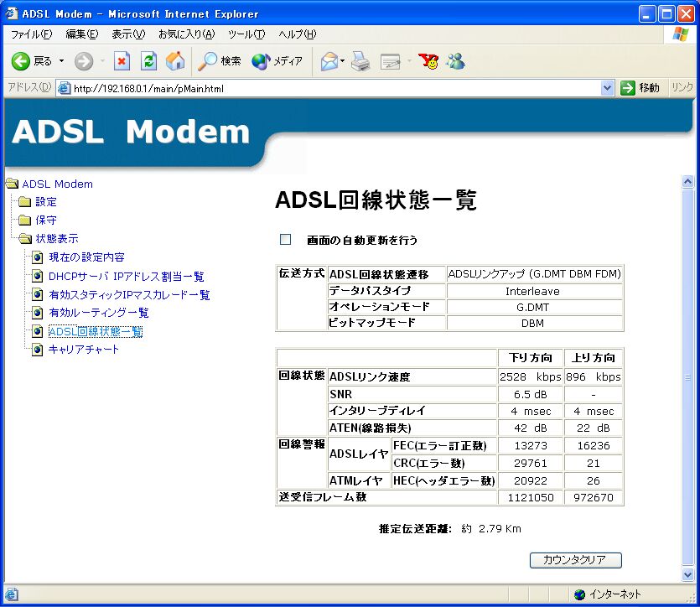Click the browser Stop icon
The width and height of the screenshot is (700, 607).
(122, 61)
